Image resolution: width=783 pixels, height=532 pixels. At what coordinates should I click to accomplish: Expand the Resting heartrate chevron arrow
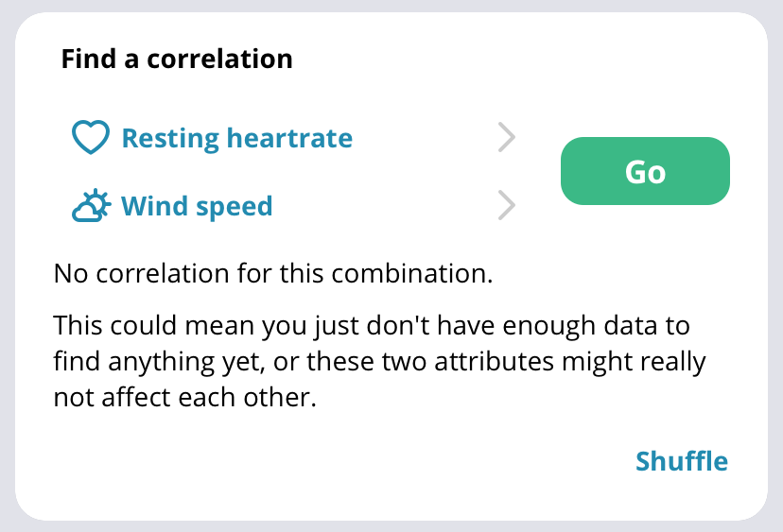tap(506, 137)
